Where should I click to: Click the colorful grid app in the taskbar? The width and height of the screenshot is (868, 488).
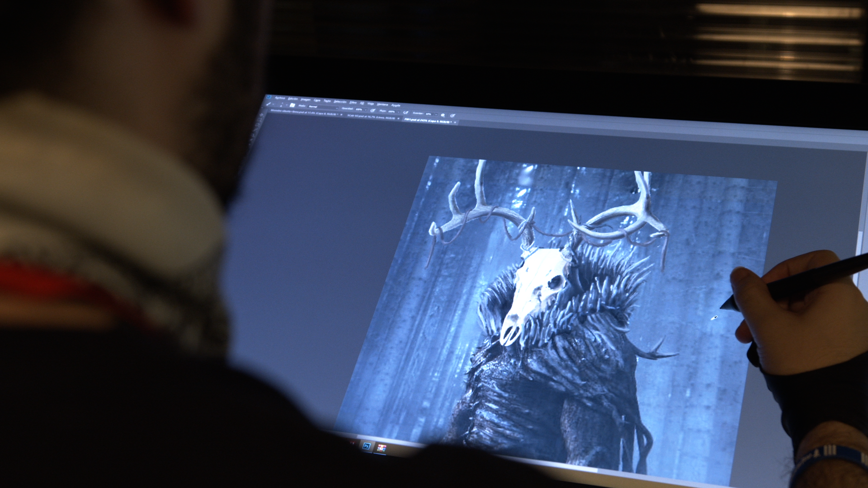(382, 448)
